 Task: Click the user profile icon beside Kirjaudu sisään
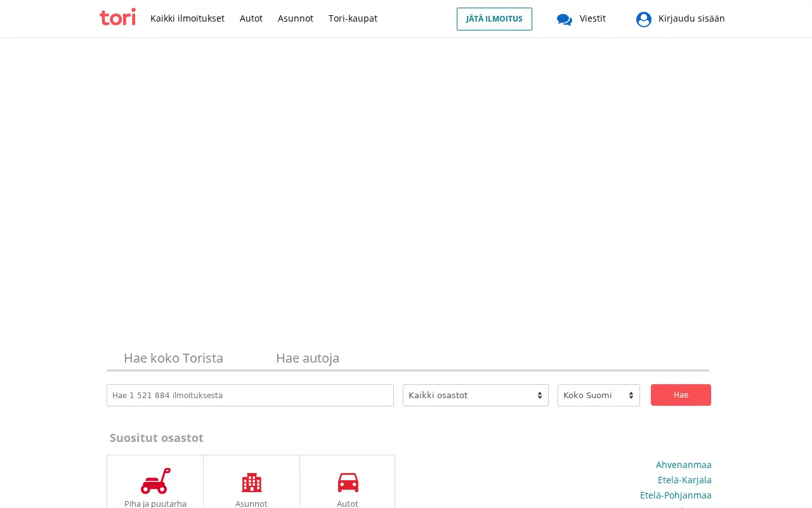click(x=644, y=19)
